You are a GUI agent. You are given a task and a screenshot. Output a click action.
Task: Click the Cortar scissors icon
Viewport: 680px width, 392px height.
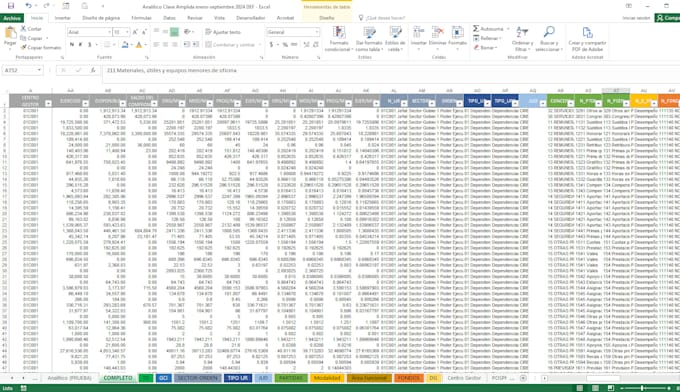tap(24, 29)
